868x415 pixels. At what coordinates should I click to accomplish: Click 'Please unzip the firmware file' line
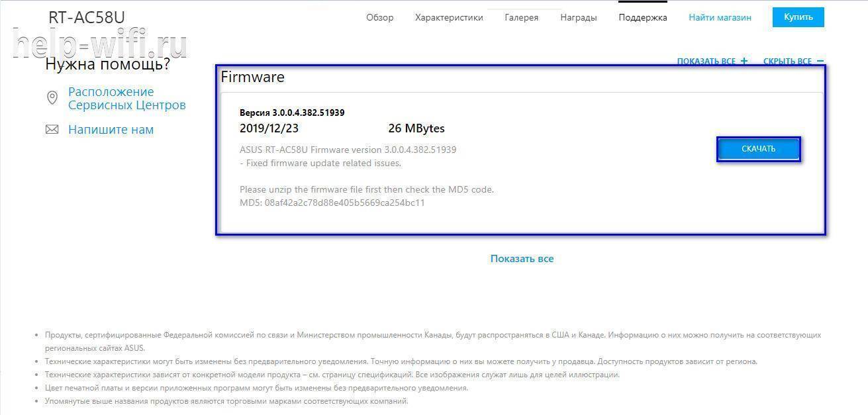(x=367, y=189)
